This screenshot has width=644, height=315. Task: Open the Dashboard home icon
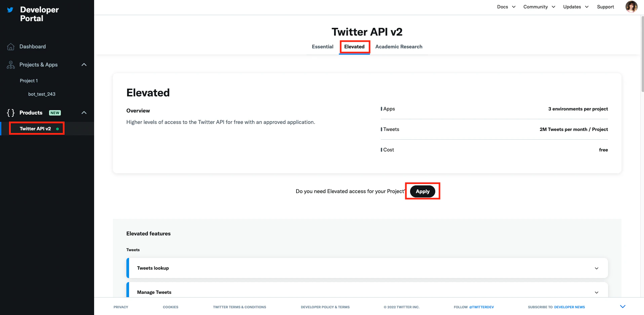pos(11,47)
